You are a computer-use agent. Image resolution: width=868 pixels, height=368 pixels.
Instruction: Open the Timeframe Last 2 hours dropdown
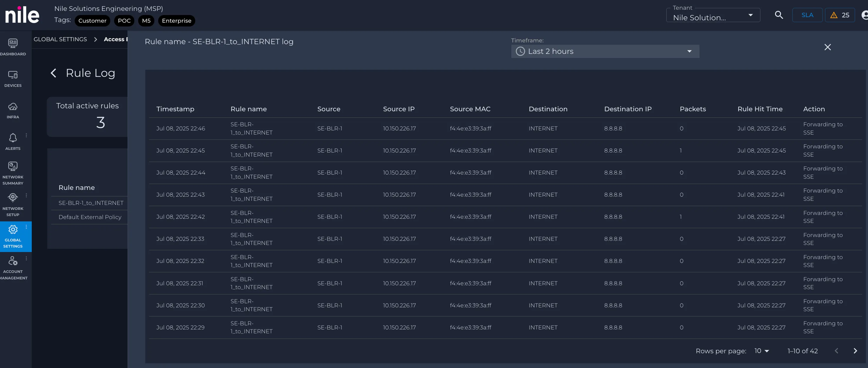click(x=605, y=51)
